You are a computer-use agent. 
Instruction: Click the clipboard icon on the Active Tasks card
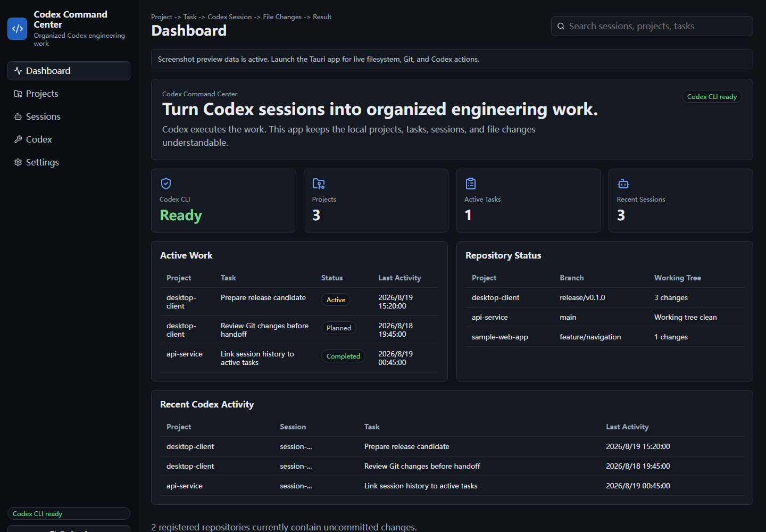tap(471, 184)
